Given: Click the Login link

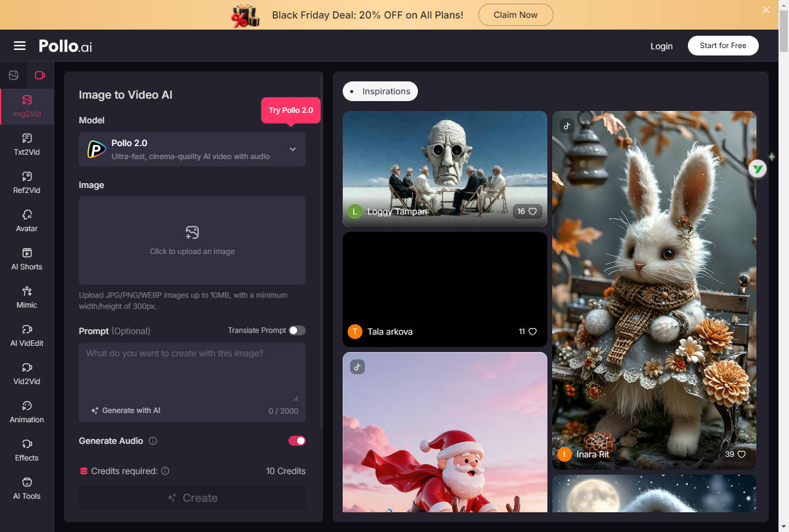Looking at the screenshot, I should [661, 46].
